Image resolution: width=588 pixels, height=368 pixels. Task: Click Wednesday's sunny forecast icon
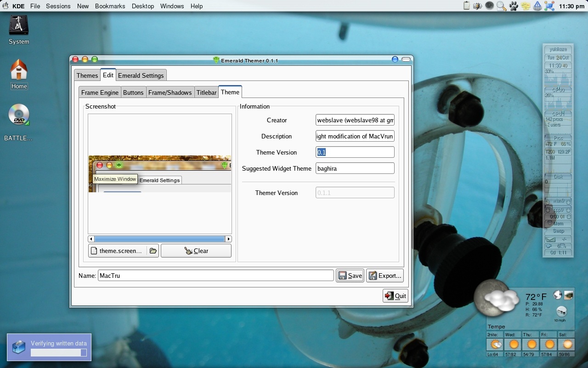[513, 345]
